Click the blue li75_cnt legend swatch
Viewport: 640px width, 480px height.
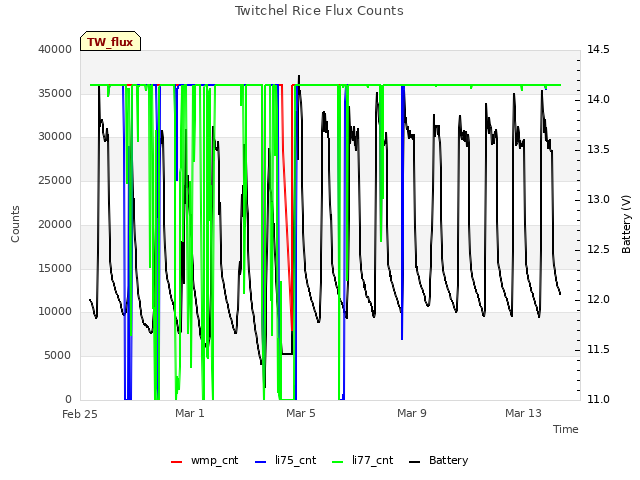click(260, 462)
